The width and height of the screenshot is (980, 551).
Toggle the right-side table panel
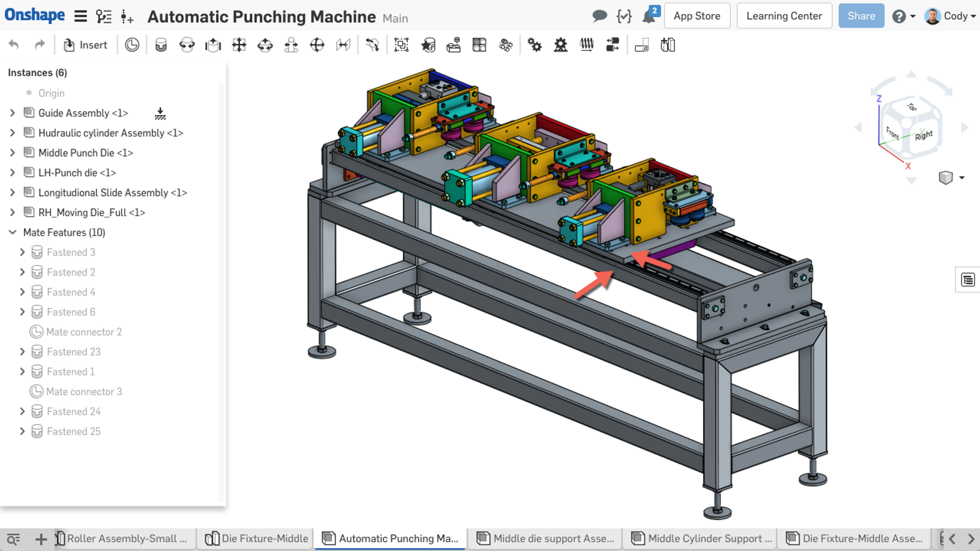pyautogui.click(x=968, y=280)
